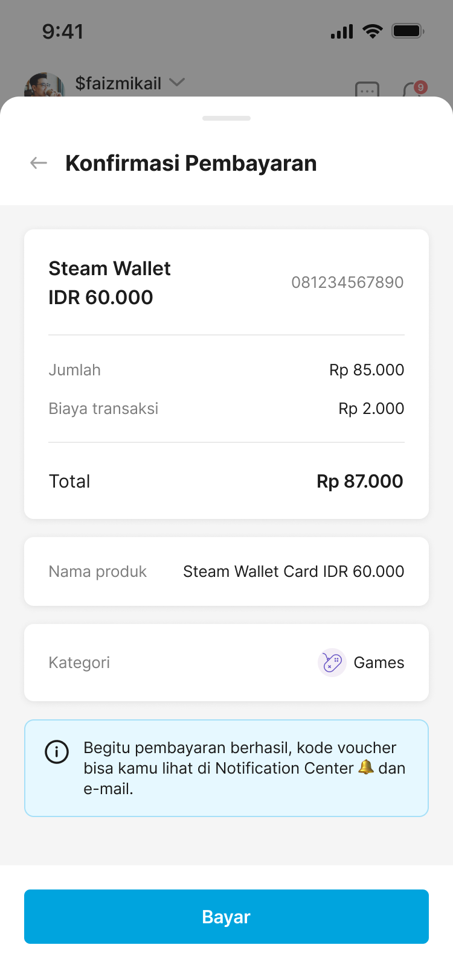This screenshot has height=980, width=453.
Task: Tap the bell emoji in the voucher notice
Action: tap(366, 768)
